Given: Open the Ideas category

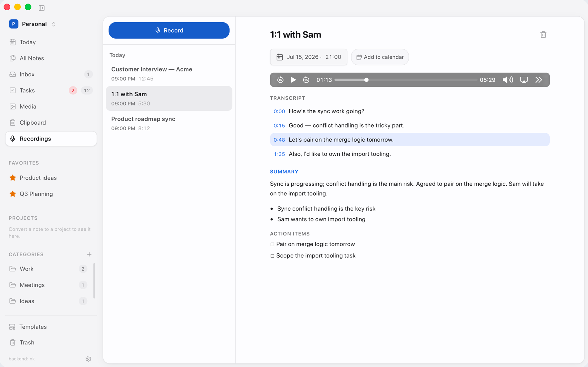Looking at the screenshot, I should click(48, 301).
